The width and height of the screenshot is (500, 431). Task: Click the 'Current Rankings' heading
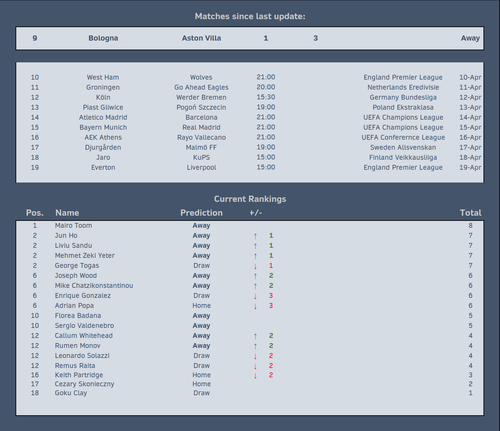click(250, 199)
